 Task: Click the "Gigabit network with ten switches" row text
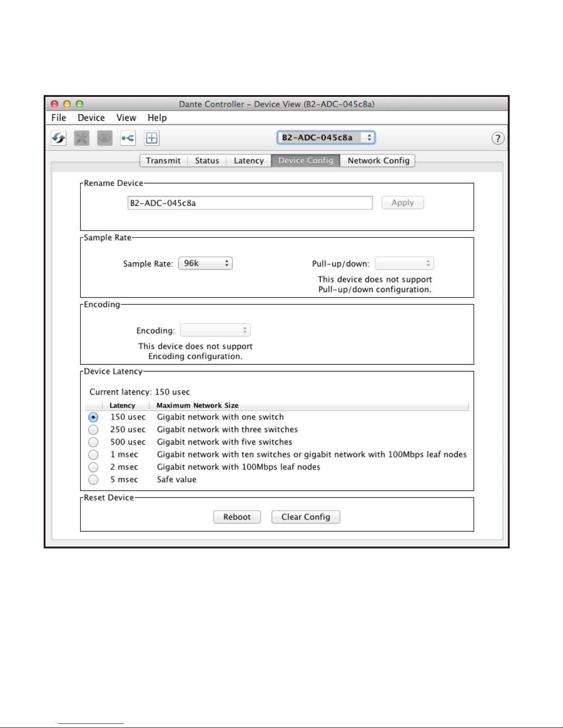[x=312, y=454]
